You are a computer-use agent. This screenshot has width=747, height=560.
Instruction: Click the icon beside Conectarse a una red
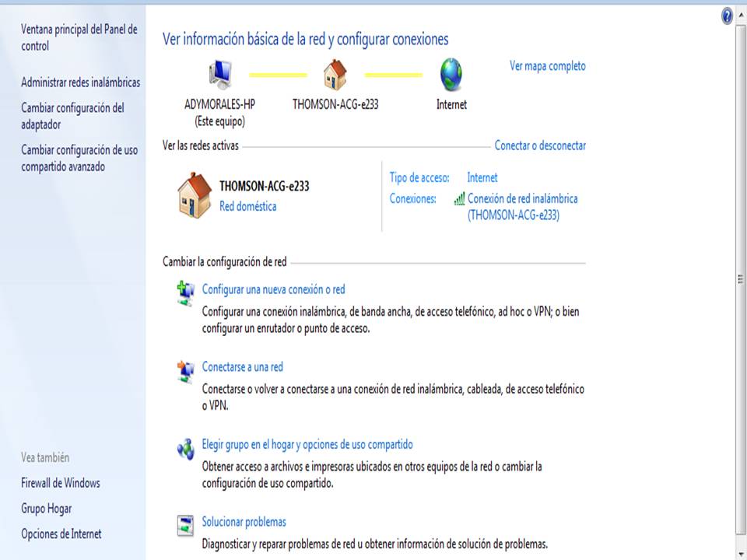185,372
